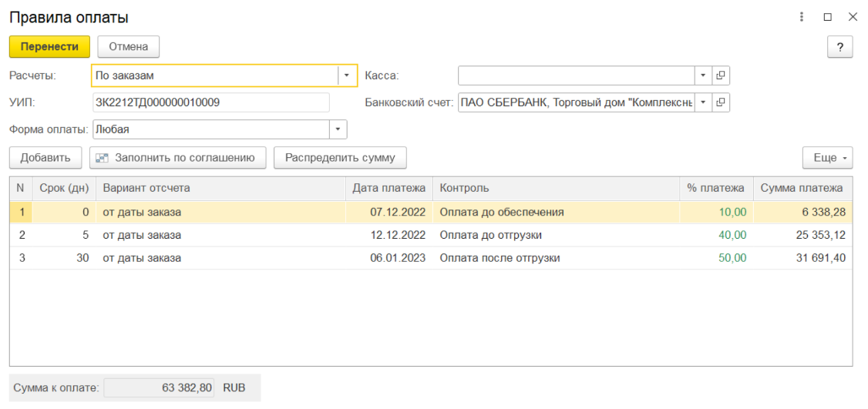Screen dimensions: 868x409
Task: Sort by Дата платежа column header
Action: (x=389, y=188)
